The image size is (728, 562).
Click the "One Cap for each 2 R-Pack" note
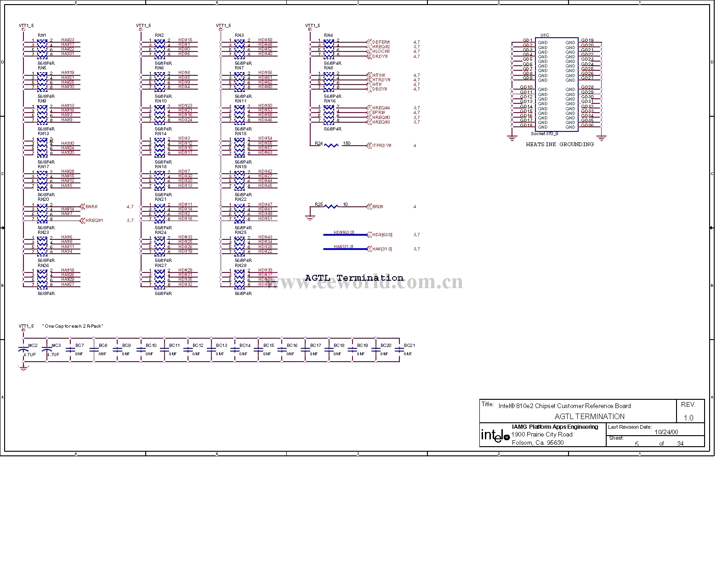pyautogui.click(x=73, y=326)
